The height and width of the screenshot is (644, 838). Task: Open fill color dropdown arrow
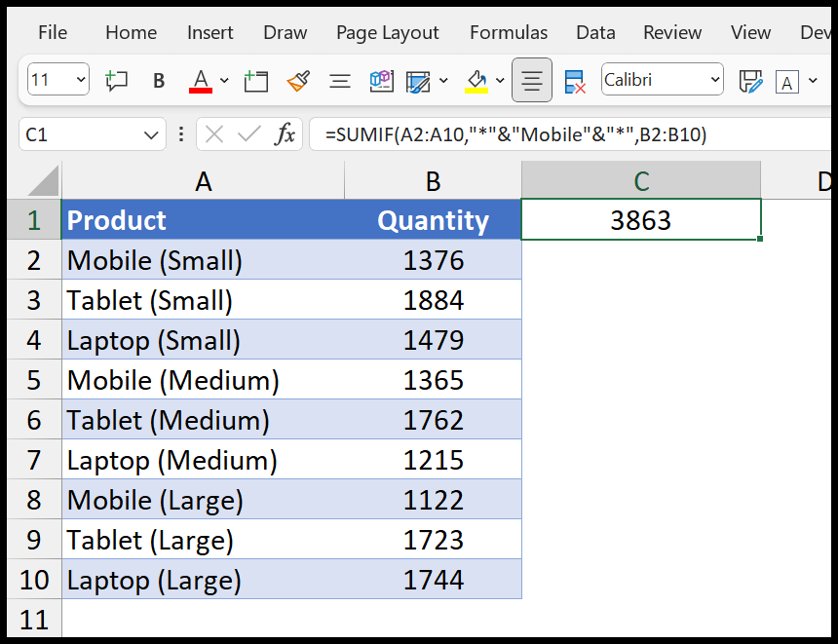pyautogui.click(x=500, y=81)
